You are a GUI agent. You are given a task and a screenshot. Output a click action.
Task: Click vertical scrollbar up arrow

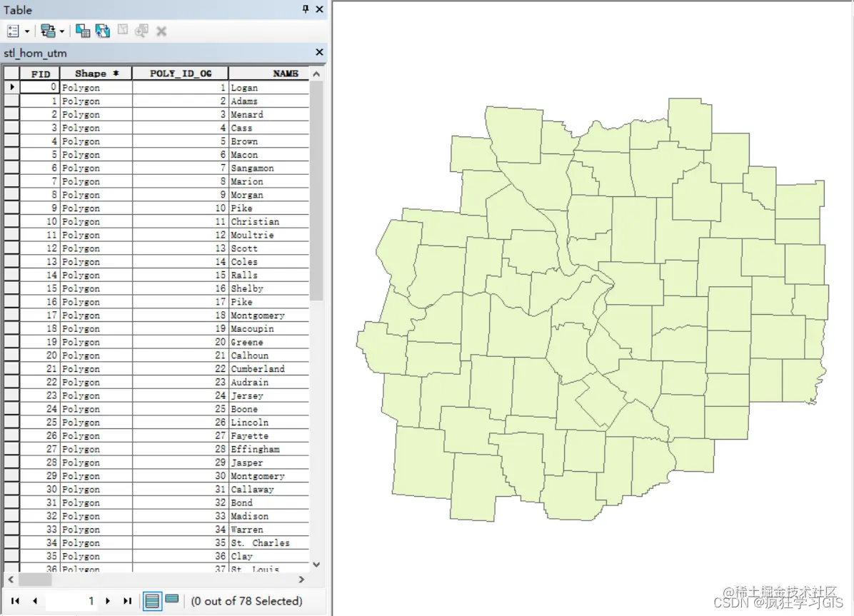pos(316,74)
